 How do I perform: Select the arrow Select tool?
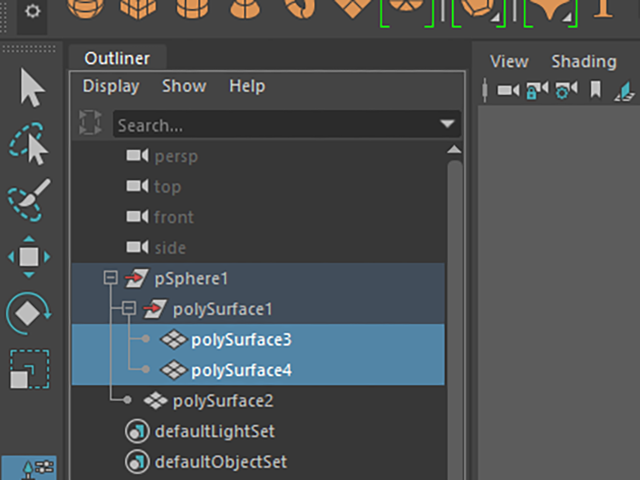[x=32, y=88]
